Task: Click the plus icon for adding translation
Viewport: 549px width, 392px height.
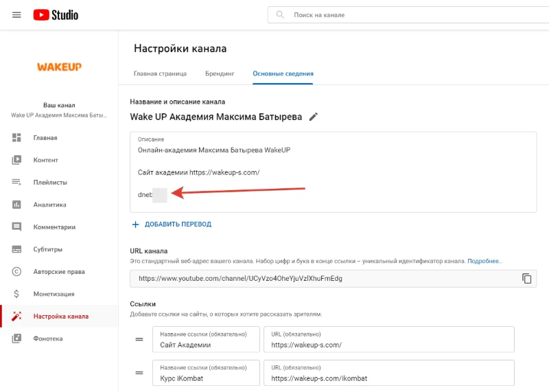Action: click(135, 224)
